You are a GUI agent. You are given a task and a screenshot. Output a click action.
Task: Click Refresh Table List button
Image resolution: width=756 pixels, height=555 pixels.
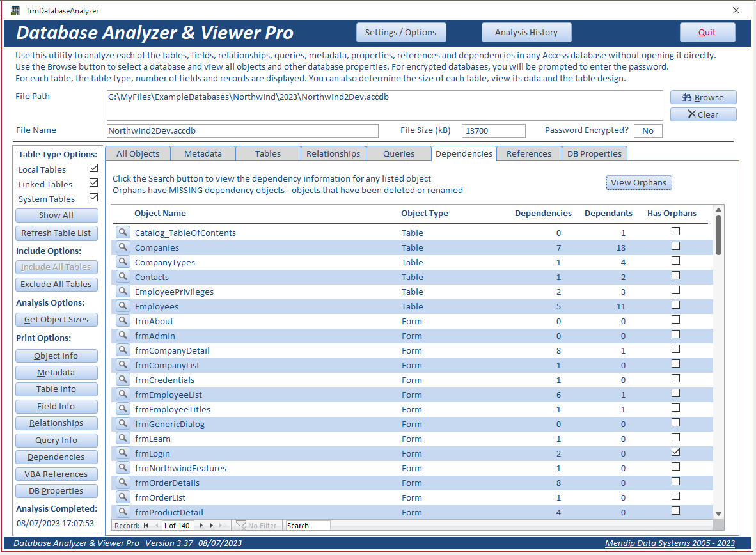coord(56,233)
